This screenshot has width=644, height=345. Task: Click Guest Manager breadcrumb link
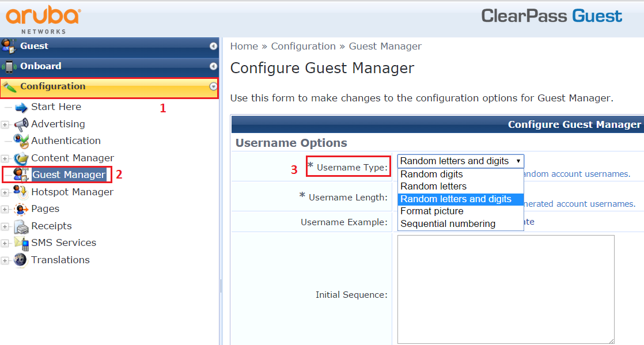(x=385, y=47)
